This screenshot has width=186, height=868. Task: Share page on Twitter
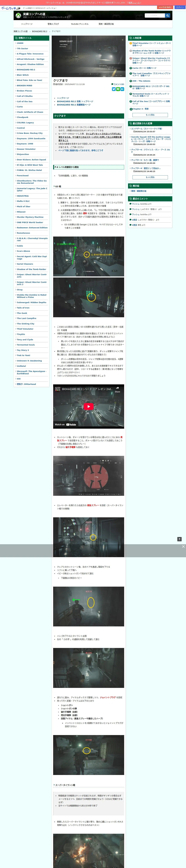(x=114, y=89)
